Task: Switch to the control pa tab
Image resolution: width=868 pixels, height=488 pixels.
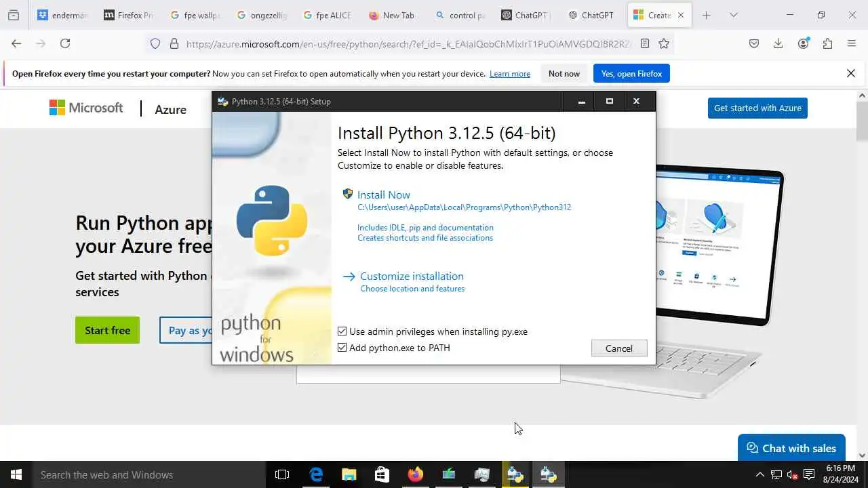Action: coord(460,15)
